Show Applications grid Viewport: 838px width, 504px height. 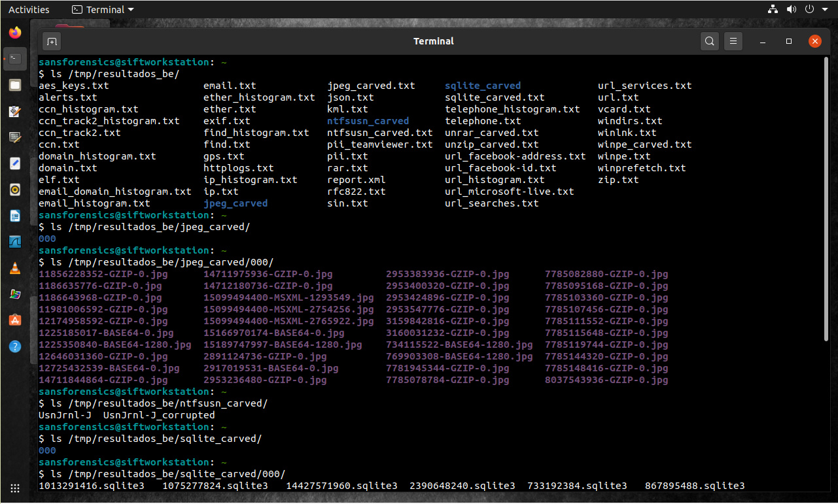pyautogui.click(x=14, y=488)
